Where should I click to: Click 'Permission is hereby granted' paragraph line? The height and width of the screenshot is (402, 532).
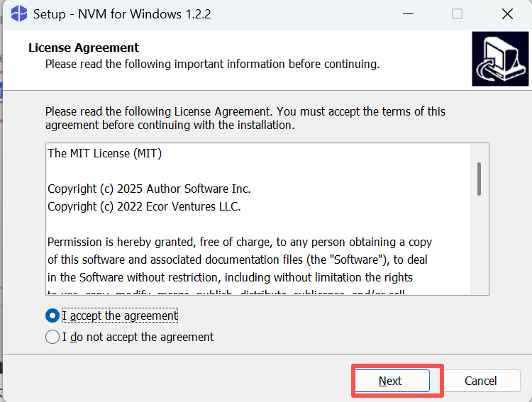point(240,242)
